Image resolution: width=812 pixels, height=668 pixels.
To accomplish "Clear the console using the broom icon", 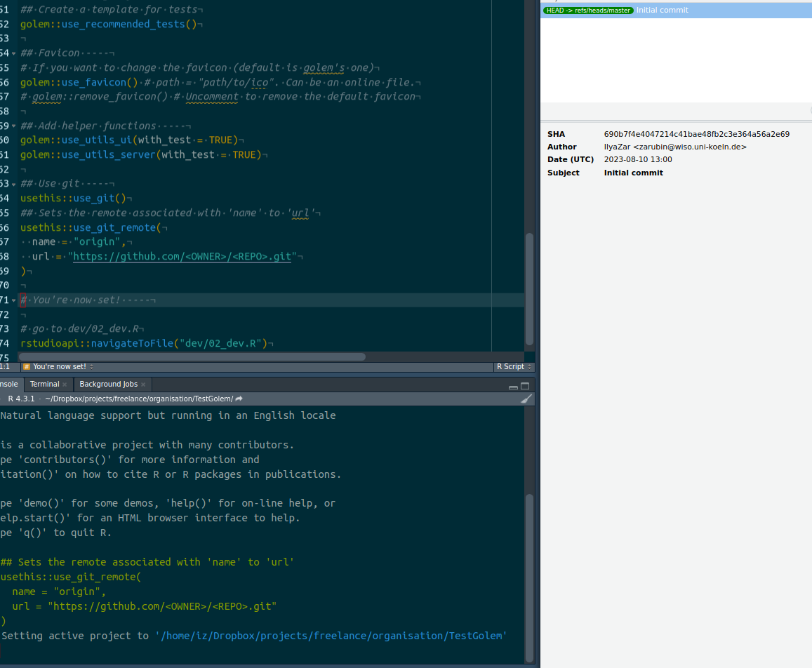I will pyautogui.click(x=526, y=399).
